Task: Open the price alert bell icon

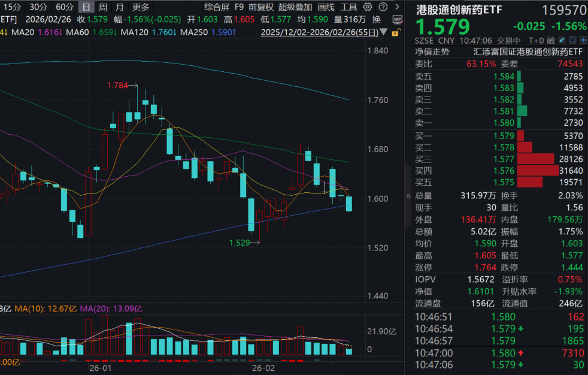Action: (x=572, y=39)
